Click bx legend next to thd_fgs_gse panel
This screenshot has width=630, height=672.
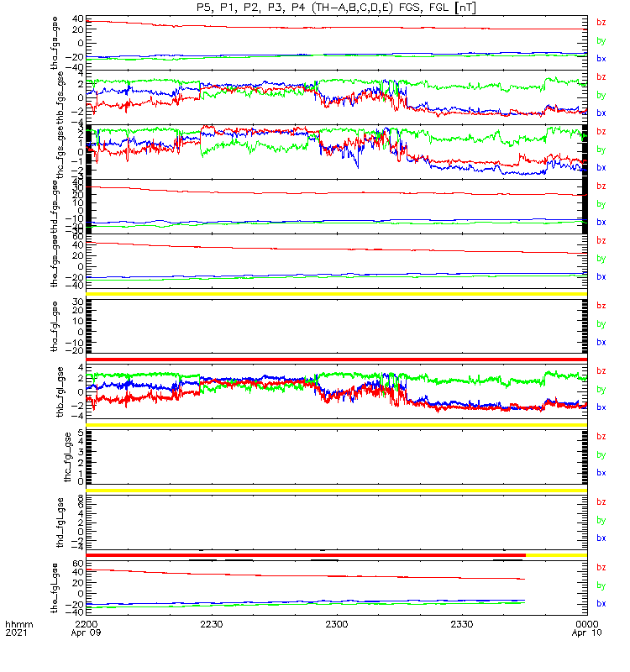click(x=601, y=223)
